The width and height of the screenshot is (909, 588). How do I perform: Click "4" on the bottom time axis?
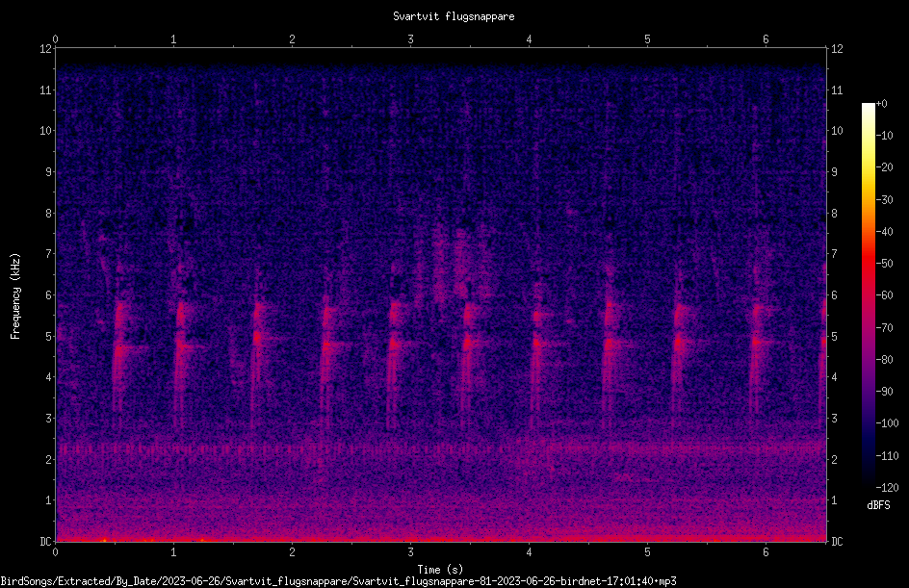529,552
